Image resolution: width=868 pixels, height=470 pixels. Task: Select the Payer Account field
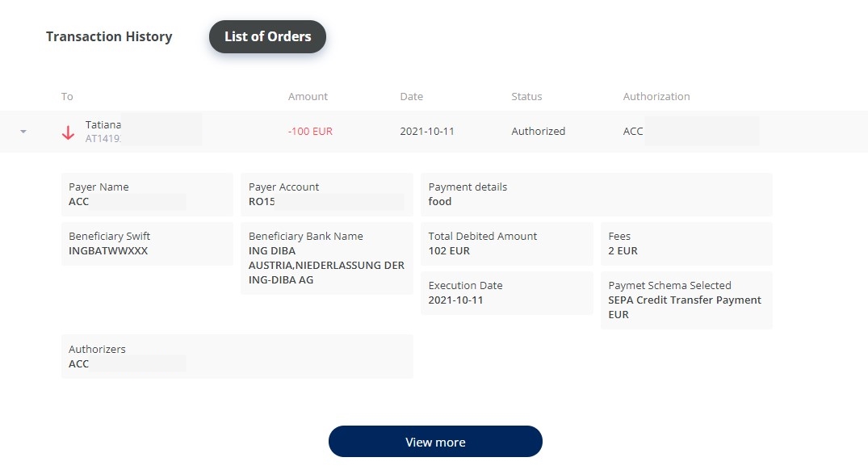tap(326, 195)
